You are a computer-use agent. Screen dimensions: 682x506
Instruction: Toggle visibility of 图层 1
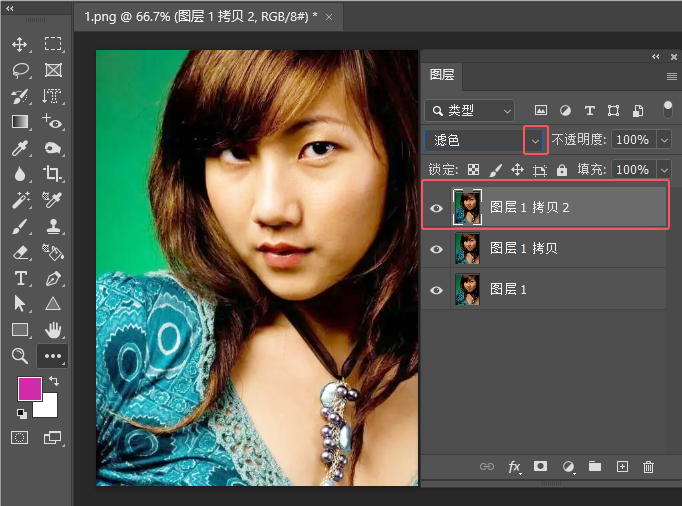pyautogui.click(x=436, y=290)
